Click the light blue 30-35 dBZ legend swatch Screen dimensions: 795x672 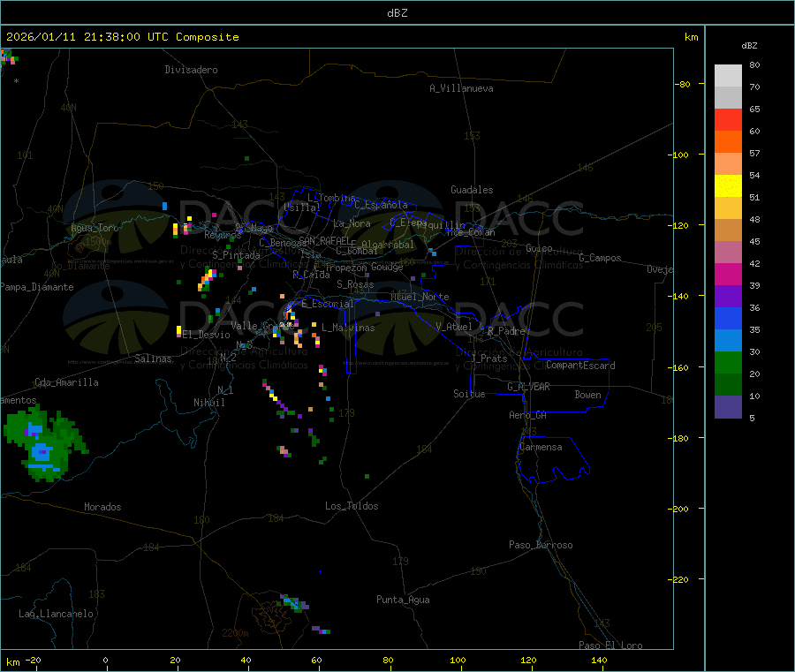point(728,341)
